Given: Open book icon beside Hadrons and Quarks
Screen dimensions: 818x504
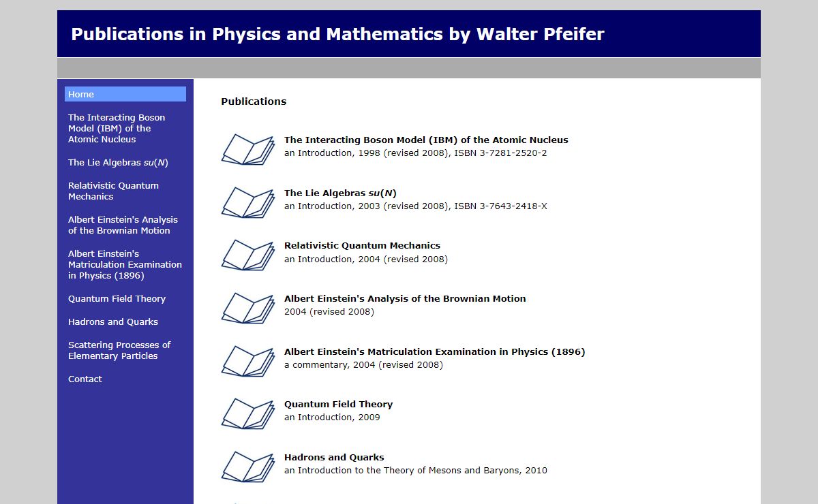Looking at the screenshot, I should tap(247, 466).
